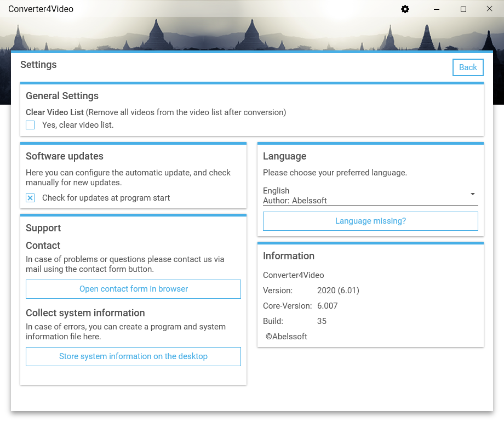Screen dimensions: 504x421
Task: Open the settings gear in the title bar
Action: 405,9
